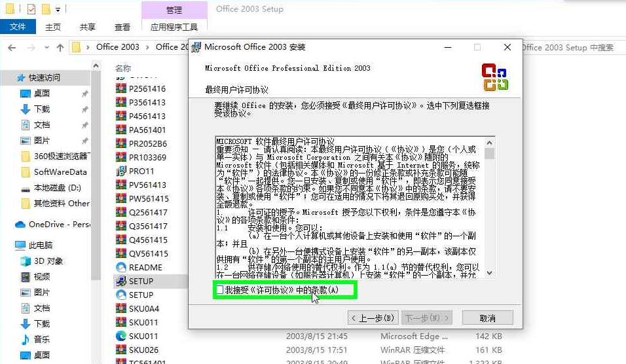The image size is (626, 364).
Task: Select the P2561416 archive file
Action: pyautogui.click(x=147, y=88)
